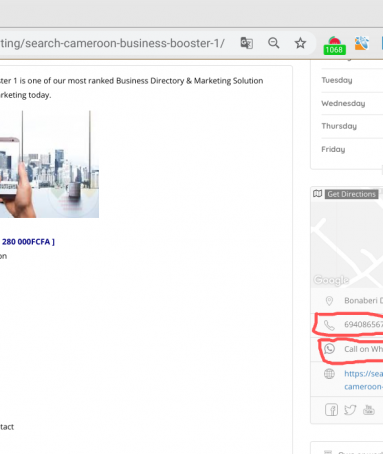This screenshot has width=383, height=454.
Task: Click the Google map preview
Action: tap(347, 243)
